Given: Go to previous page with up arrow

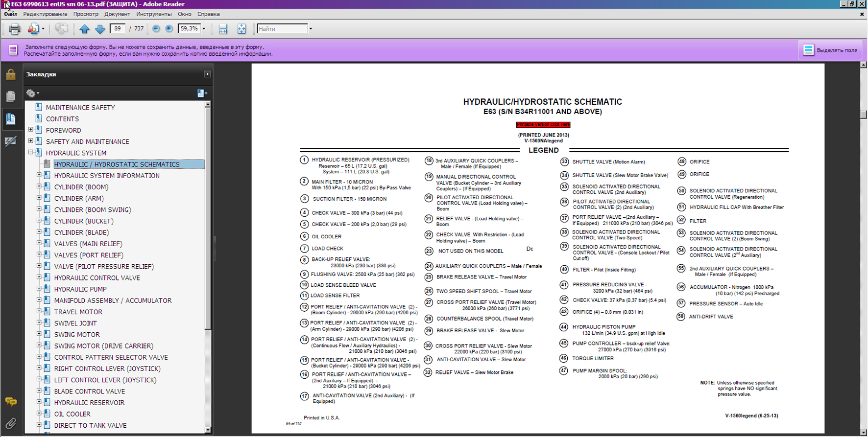Looking at the screenshot, I should click(x=84, y=29).
